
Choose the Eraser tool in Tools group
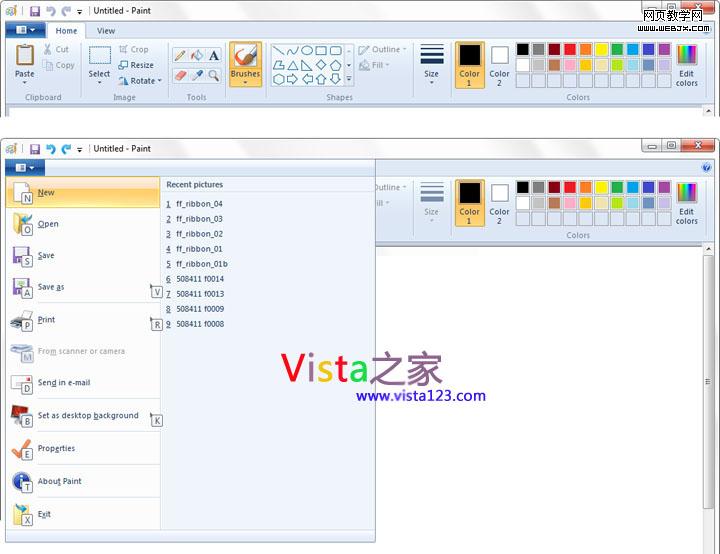pyautogui.click(x=180, y=75)
